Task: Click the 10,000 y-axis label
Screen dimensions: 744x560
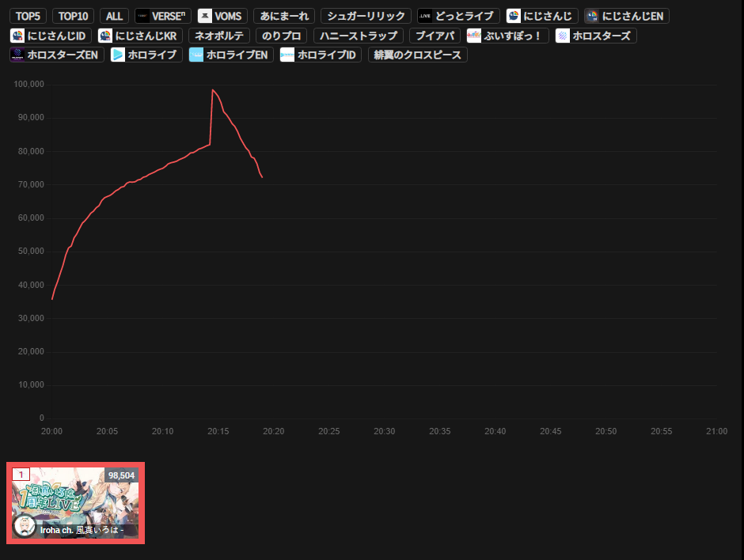Action: tap(31, 384)
